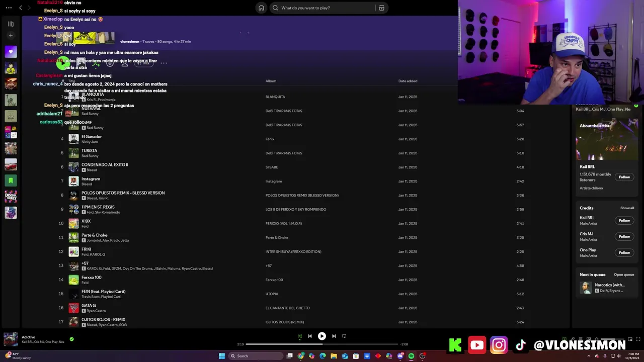Click the plus icon to create a playlist

(11, 36)
